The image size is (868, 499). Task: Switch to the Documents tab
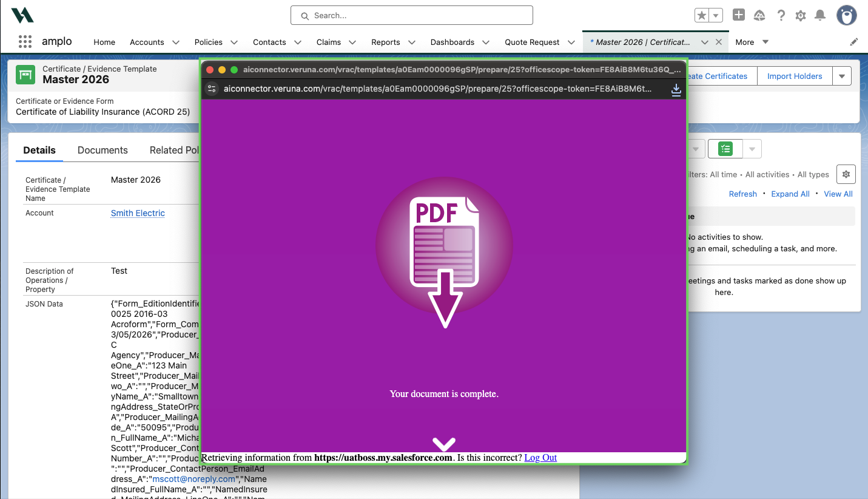click(103, 150)
